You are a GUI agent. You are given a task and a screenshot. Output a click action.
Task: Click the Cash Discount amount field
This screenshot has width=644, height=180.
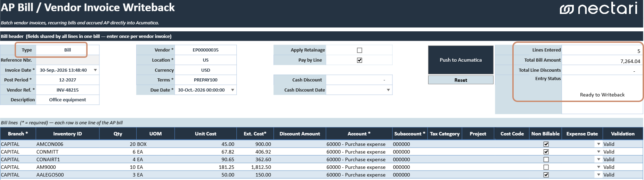[x=359, y=80]
